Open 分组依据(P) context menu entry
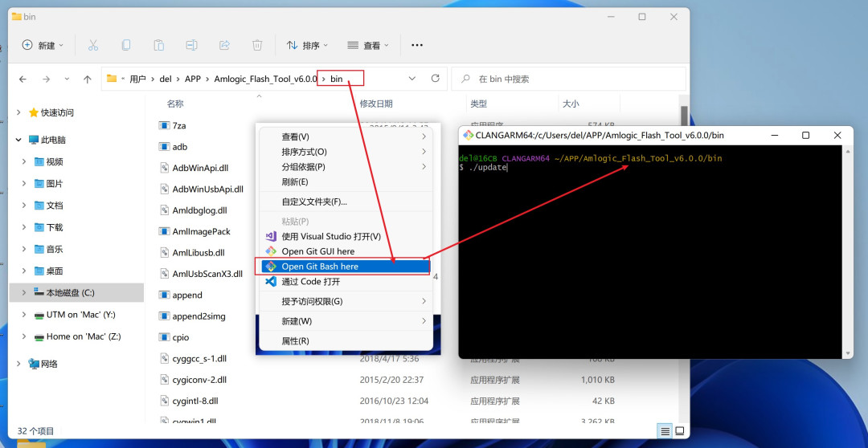The width and height of the screenshot is (868, 448). tap(344, 166)
